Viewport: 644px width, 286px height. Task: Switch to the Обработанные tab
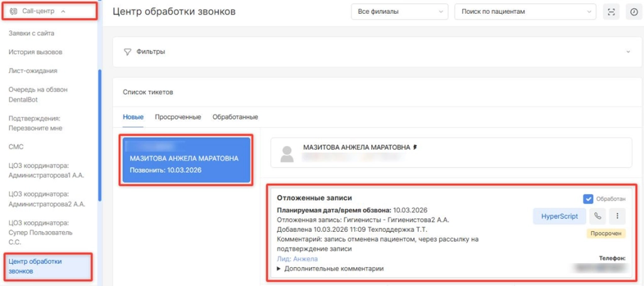point(235,117)
